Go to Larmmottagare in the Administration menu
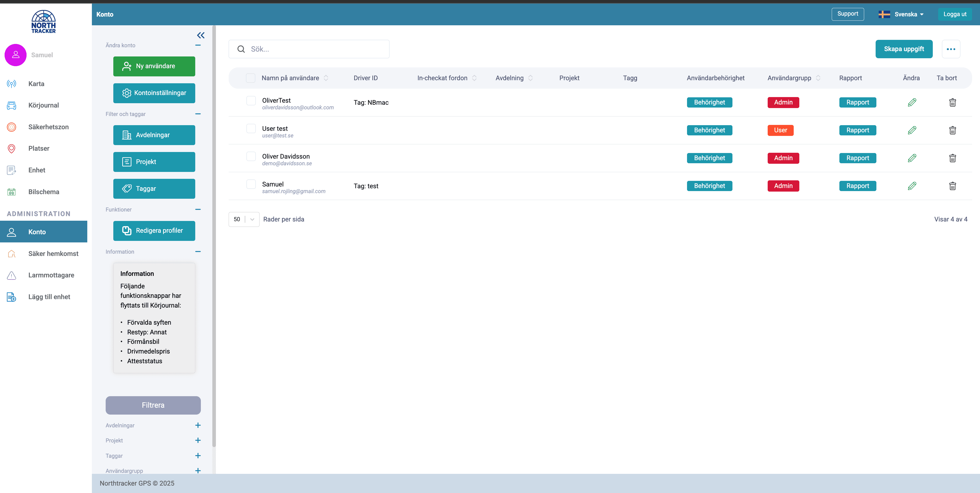The width and height of the screenshot is (980, 493). (51, 275)
